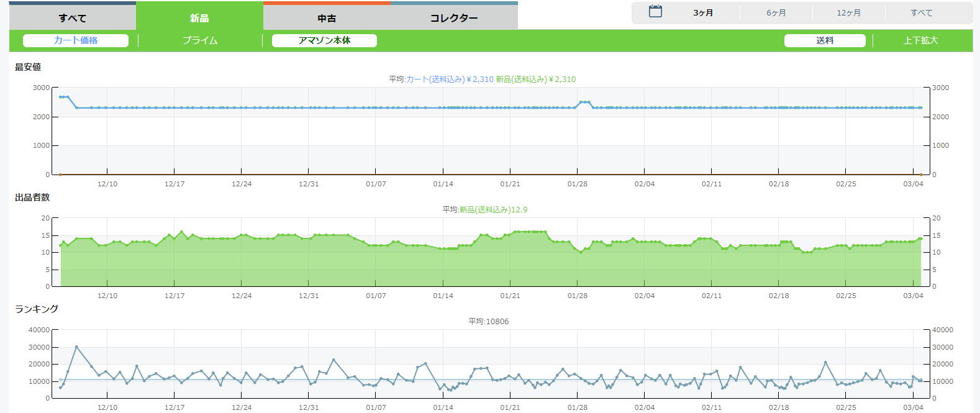The width and height of the screenshot is (980, 413).
Task: Open the 中古 tab
Action: [x=327, y=18]
